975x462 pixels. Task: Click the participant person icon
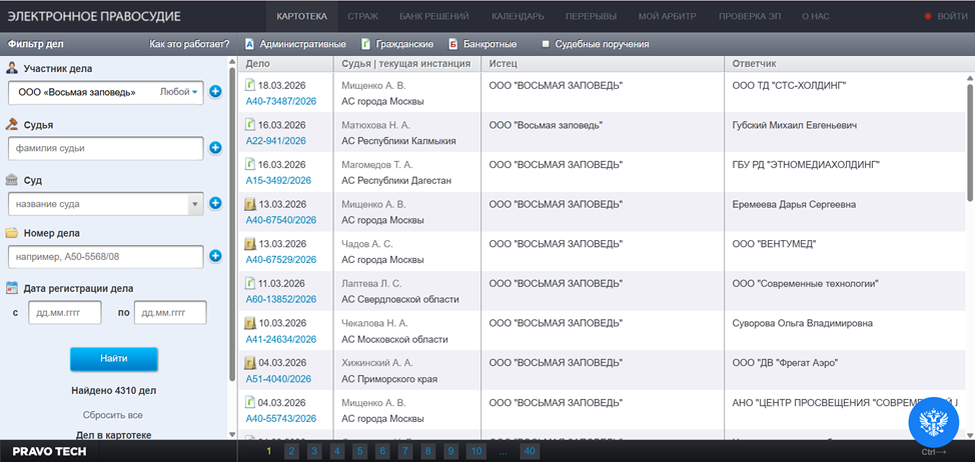[12, 68]
